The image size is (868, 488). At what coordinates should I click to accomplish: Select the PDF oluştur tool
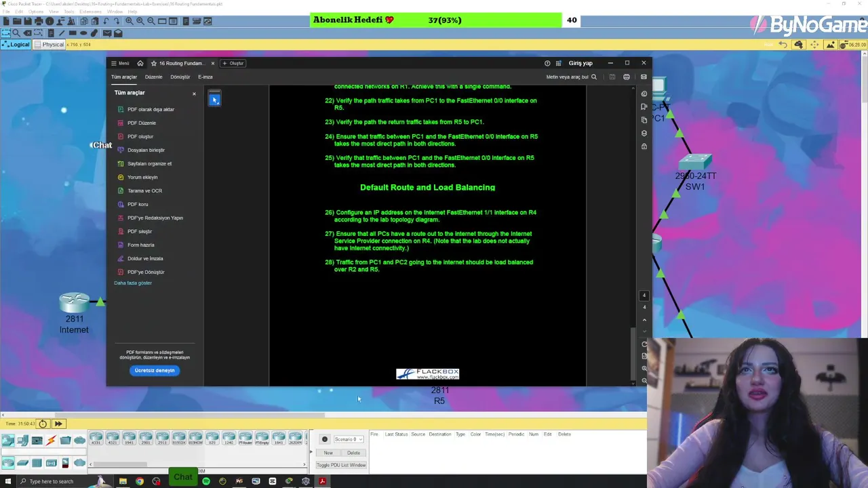[x=136, y=136]
